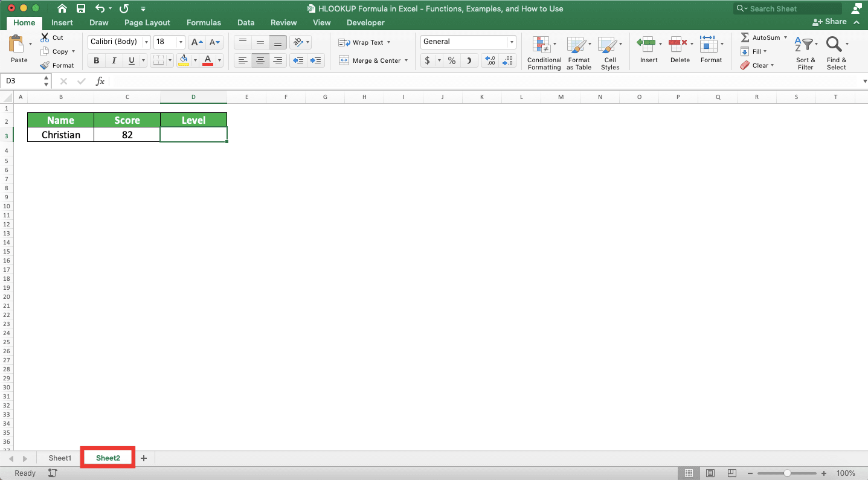Switch to Page Layout view icon

click(710, 473)
